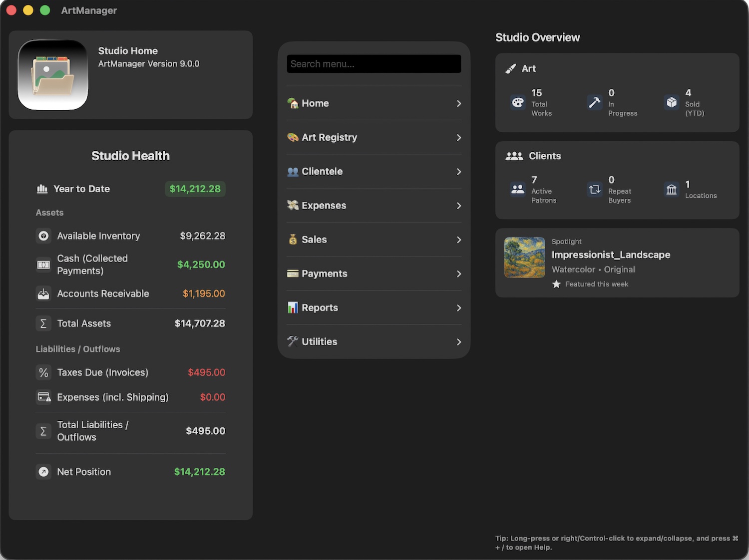
Task: Click the ArtManager app logo icon
Action: tap(53, 75)
